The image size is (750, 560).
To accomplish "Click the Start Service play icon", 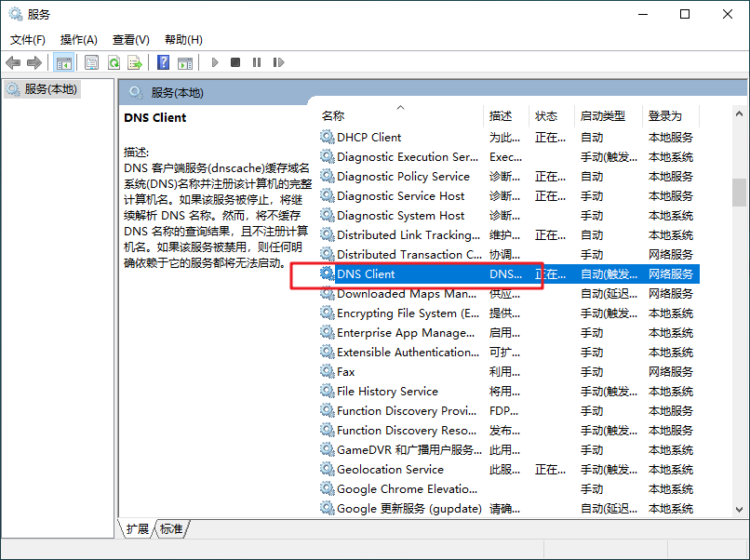I will (x=215, y=62).
